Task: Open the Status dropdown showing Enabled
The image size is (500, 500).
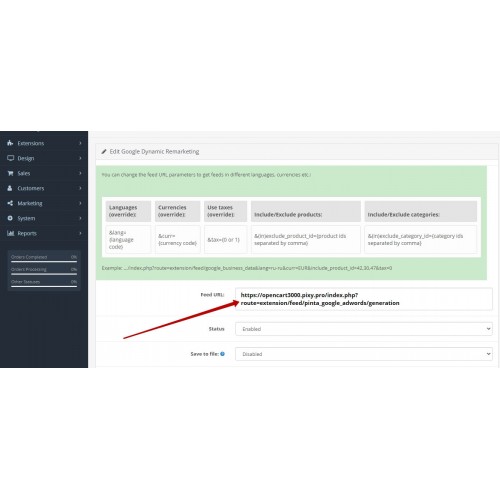Action: point(364,329)
